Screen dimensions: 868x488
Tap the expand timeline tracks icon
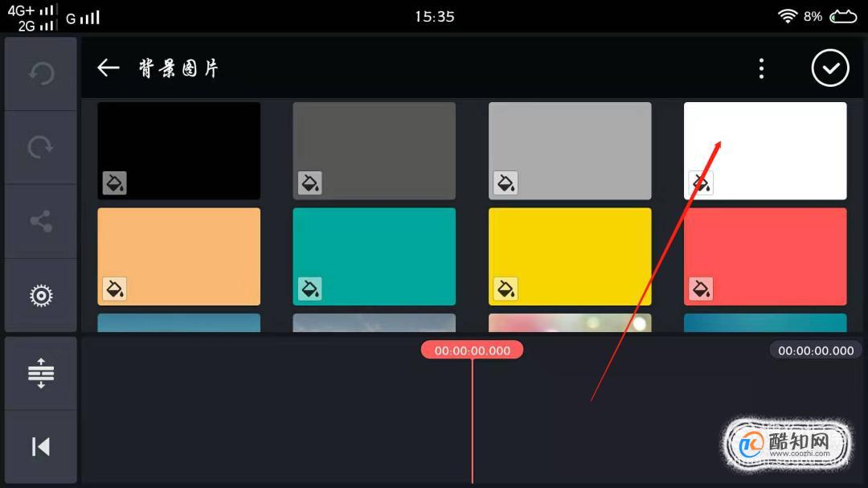pyautogui.click(x=41, y=373)
